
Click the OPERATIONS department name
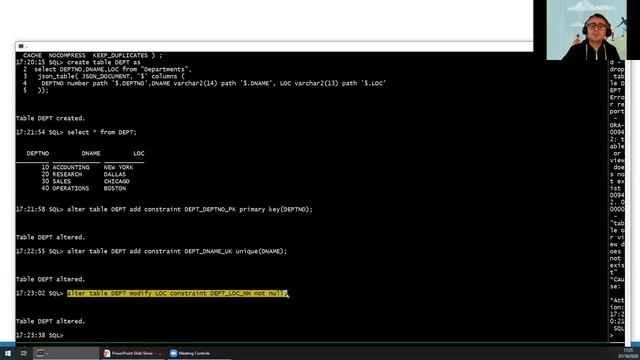click(71, 188)
